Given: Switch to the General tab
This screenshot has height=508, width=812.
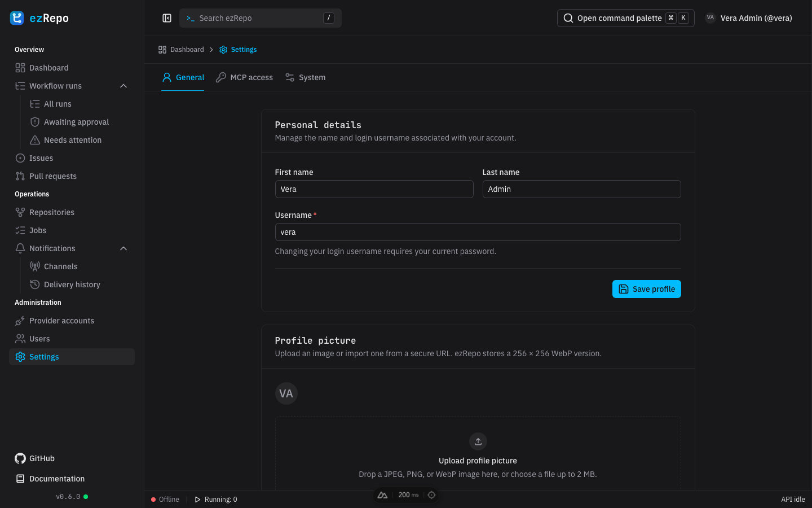Looking at the screenshot, I should pos(183,77).
